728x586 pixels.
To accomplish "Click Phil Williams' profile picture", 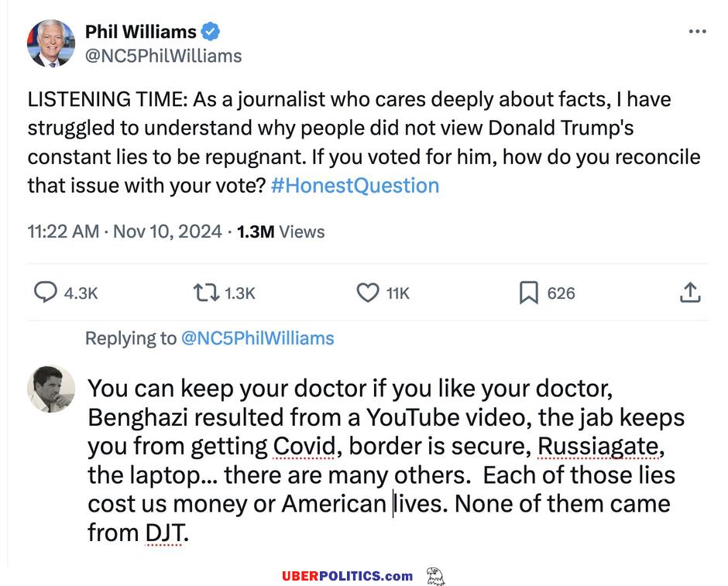I will (51, 43).
